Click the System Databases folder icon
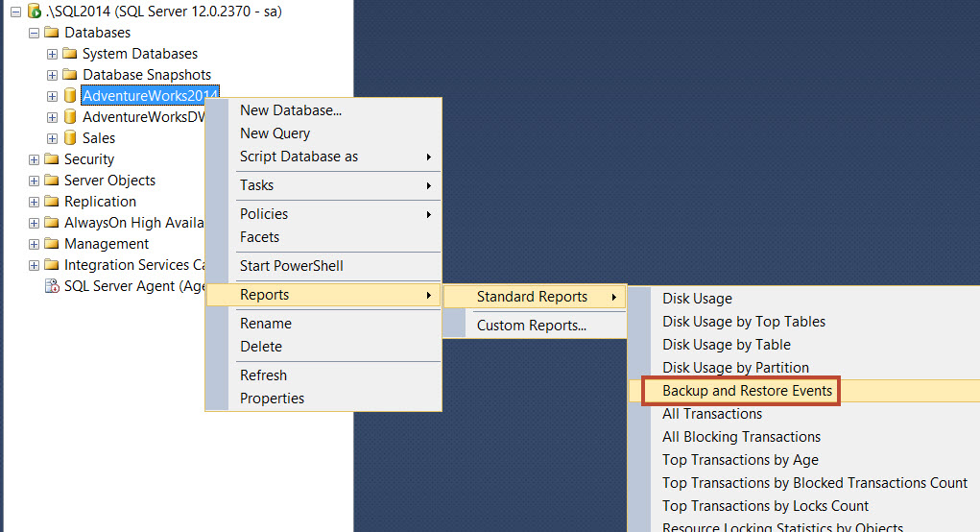Image resolution: width=980 pixels, height=532 pixels. 70,53
